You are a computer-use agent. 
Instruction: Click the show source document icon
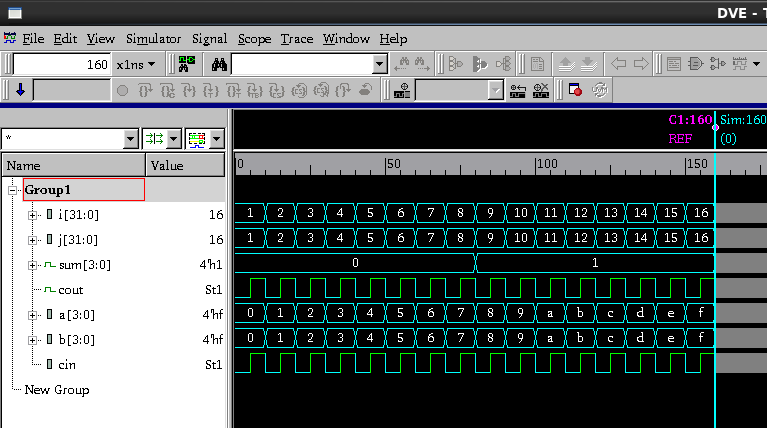537,64
